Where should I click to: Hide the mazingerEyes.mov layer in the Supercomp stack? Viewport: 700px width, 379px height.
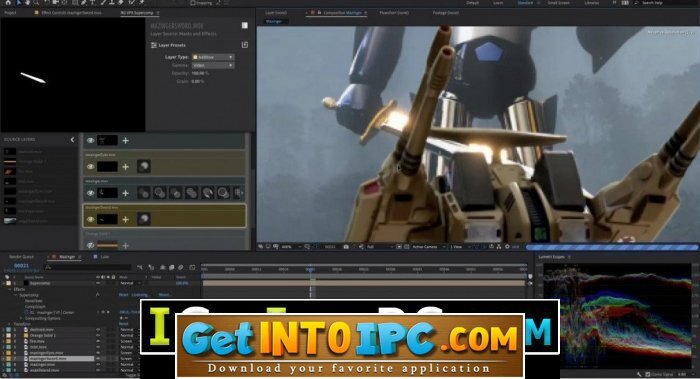click(x=90, y=167)
